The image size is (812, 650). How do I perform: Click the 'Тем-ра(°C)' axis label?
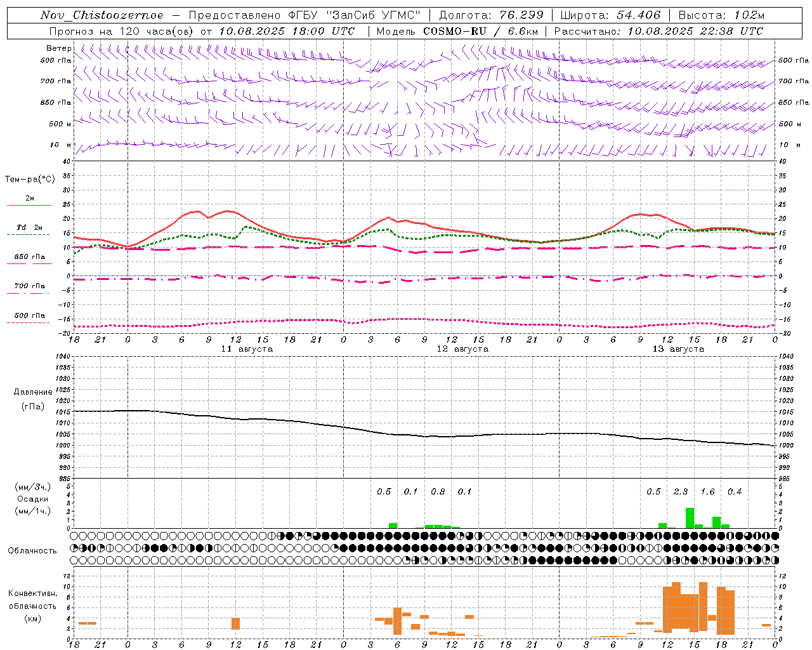pos(30,180)
